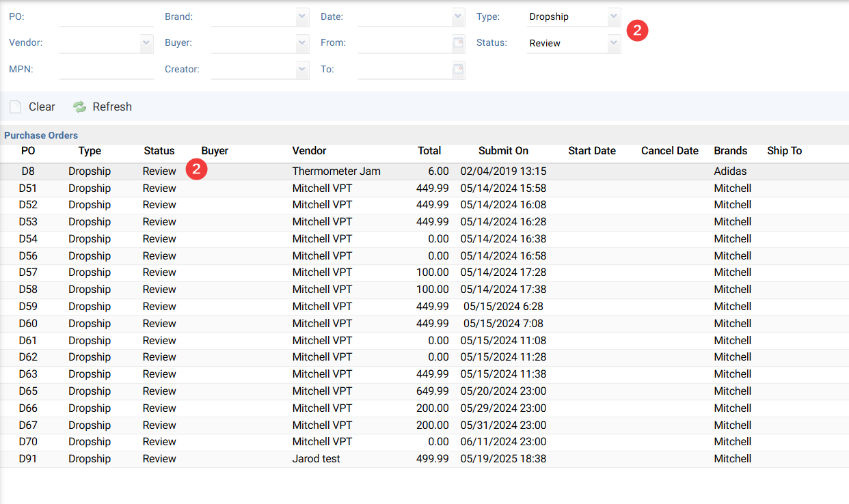Click the Purchase Orders section title
The width and height of the screenshot is (849, 504).
41,135
